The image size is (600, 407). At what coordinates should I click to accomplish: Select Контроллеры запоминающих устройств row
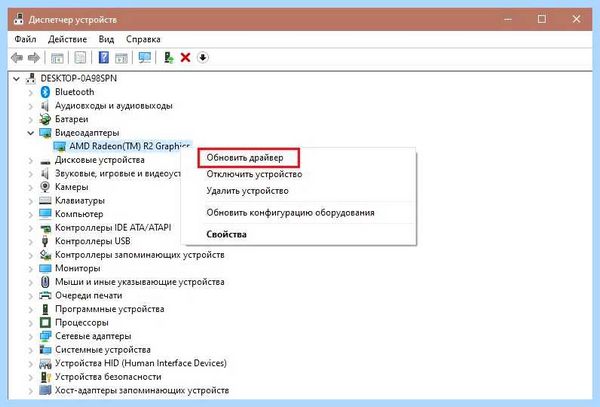point(140,255)
